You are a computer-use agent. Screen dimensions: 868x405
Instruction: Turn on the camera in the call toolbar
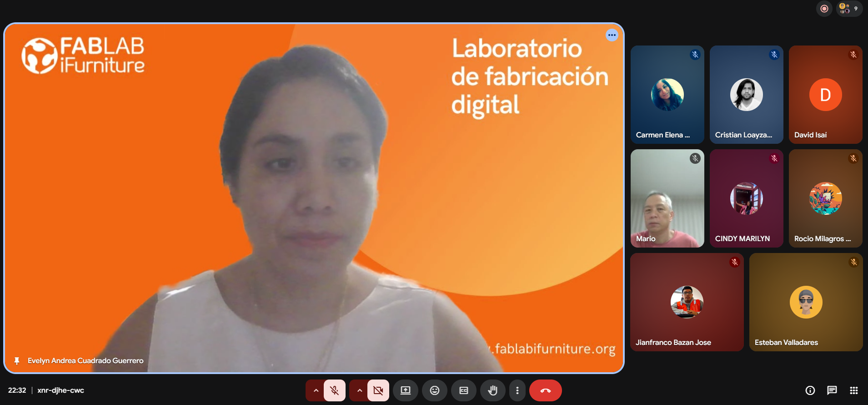point(378,390)
